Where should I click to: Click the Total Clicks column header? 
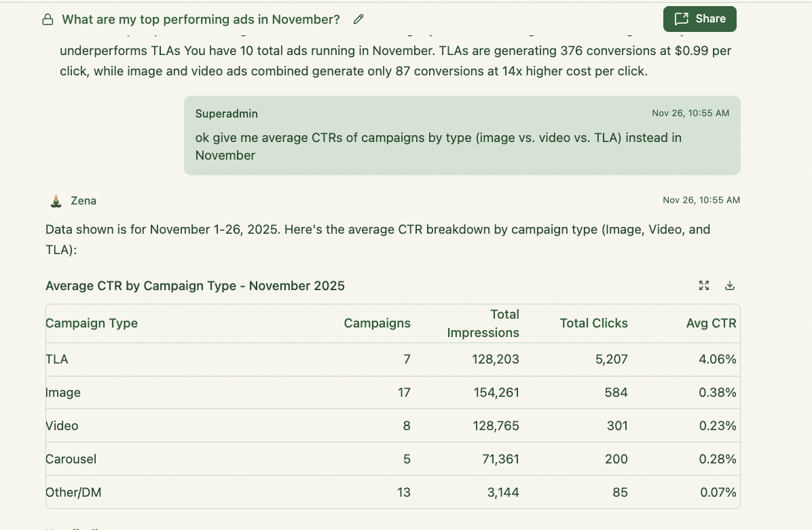593,323
